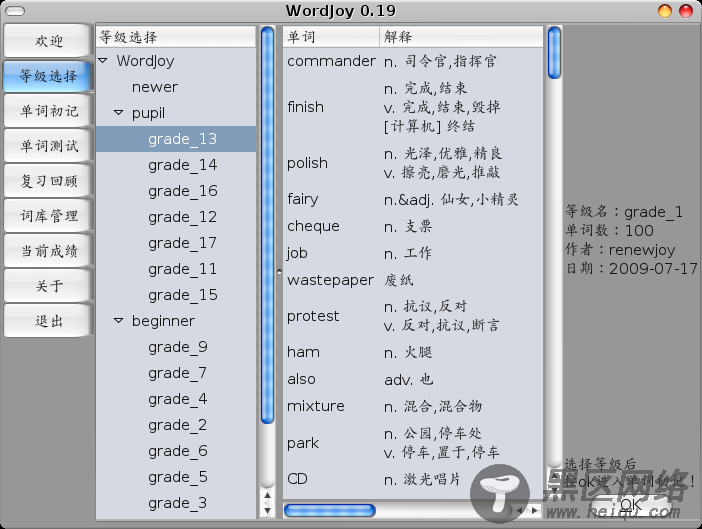Viewport: 702px width, 529px height.
Task: Select grade_4 under beginner
Action: pos(176,399)
